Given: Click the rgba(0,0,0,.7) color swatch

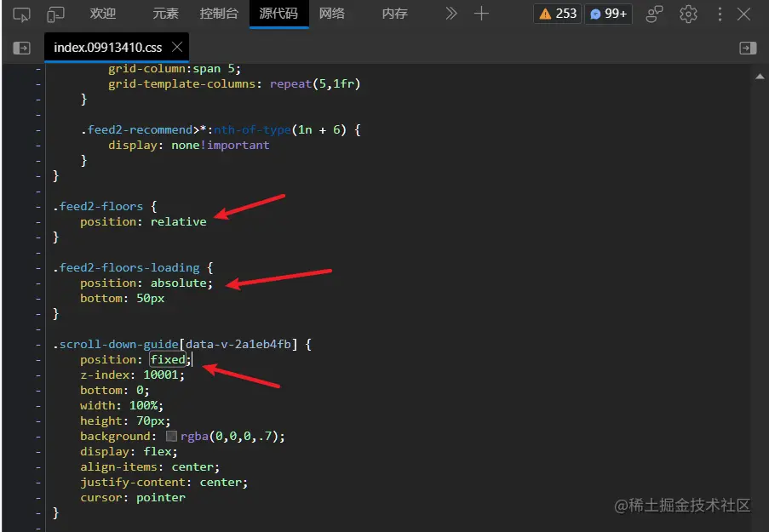Looking at the screenshot, I should [171, 436].
